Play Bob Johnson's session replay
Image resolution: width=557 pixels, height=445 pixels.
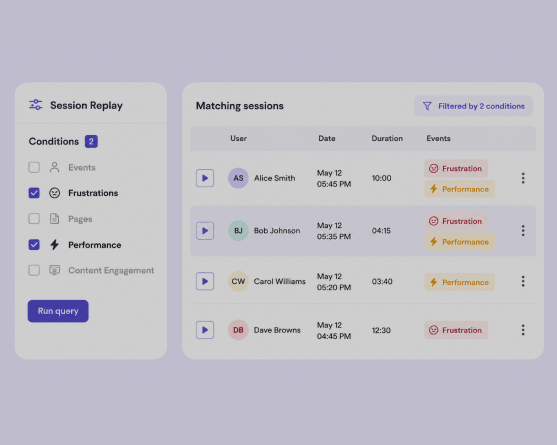click(205, 231)
